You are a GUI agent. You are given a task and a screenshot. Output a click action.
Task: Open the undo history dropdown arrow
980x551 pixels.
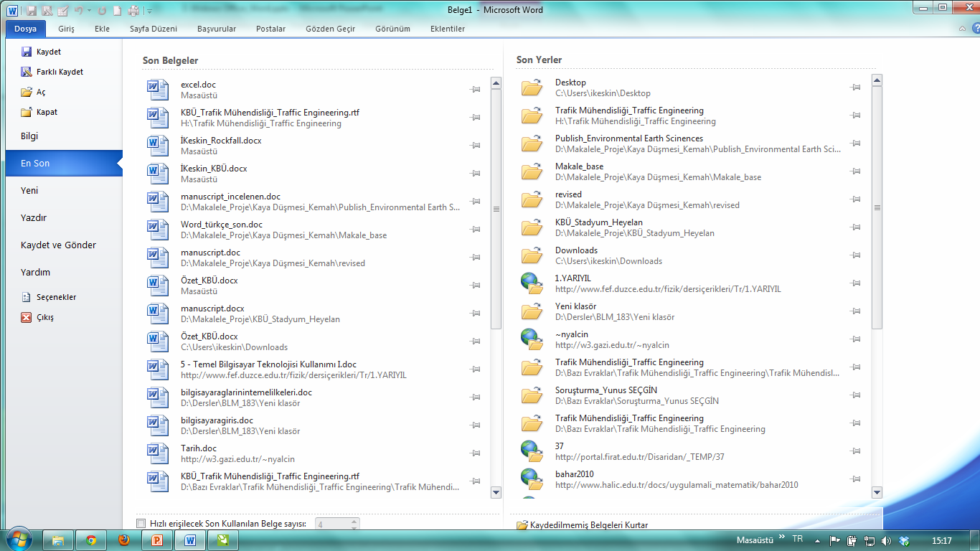click(x=89, y=11)
